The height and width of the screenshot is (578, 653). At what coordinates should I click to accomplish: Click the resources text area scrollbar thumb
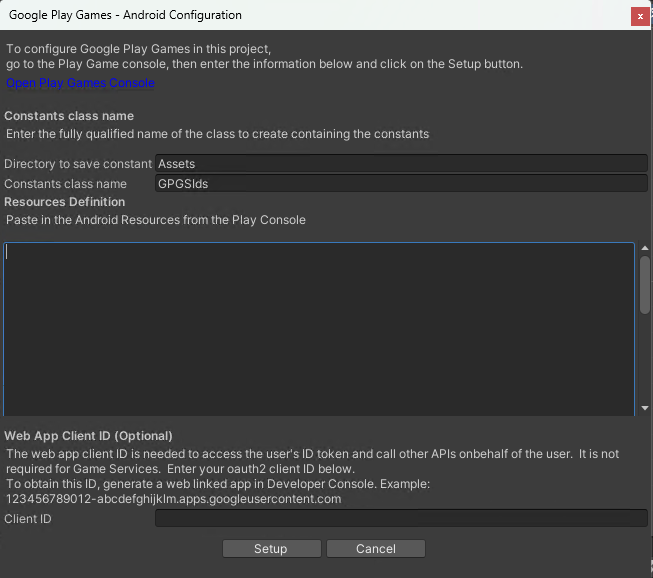coord(645,285)
